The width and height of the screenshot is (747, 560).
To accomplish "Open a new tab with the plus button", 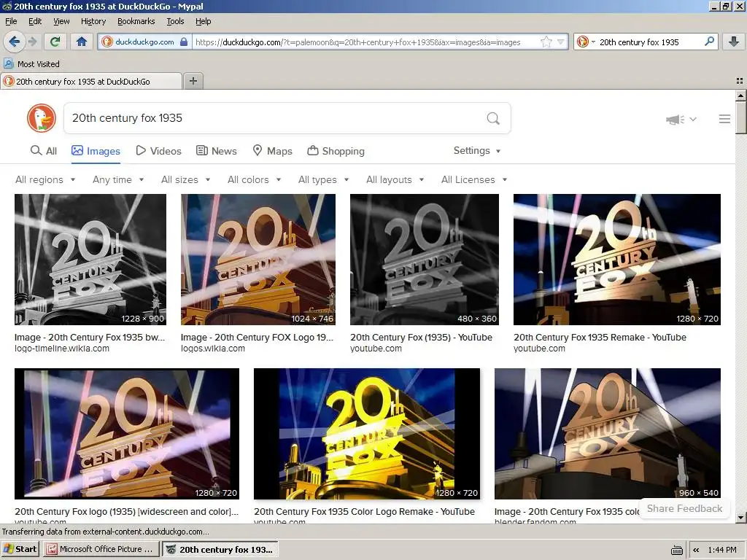I will pos(193,81).
